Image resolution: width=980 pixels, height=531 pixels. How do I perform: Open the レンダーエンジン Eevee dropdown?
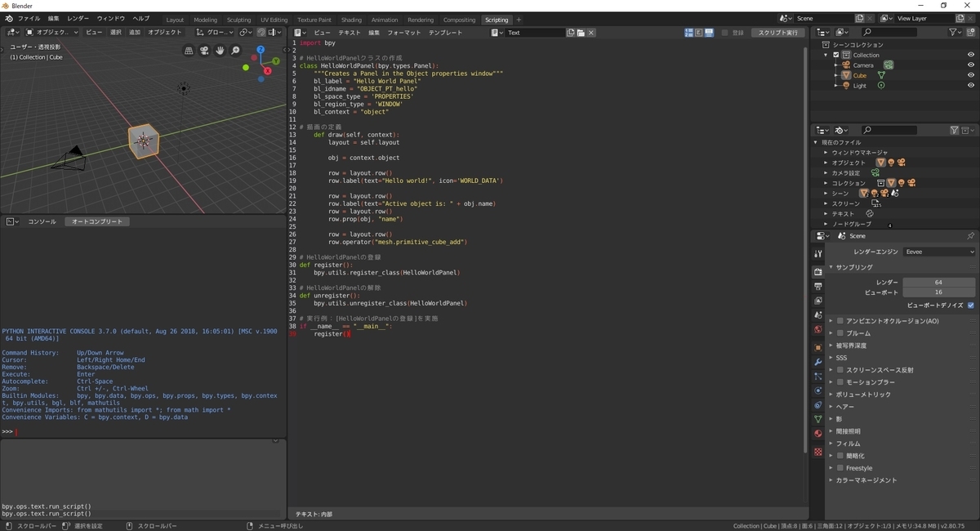point(939,252)
